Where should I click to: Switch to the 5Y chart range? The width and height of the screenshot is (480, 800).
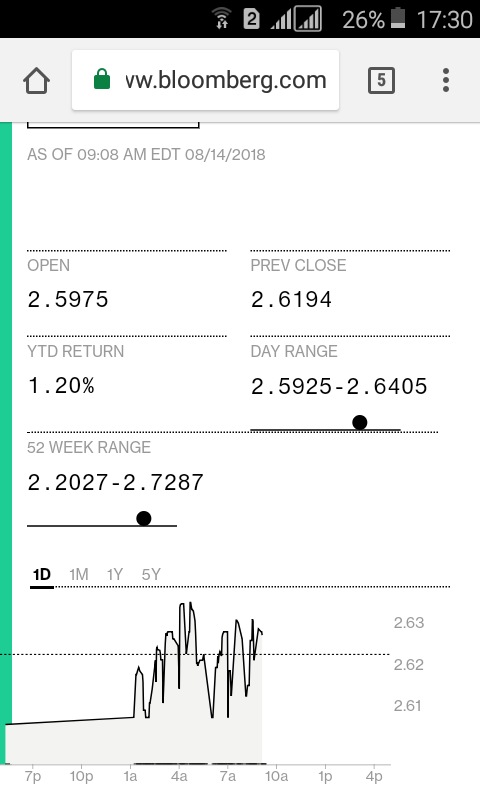pyautogui.click(x=151, y=574)
